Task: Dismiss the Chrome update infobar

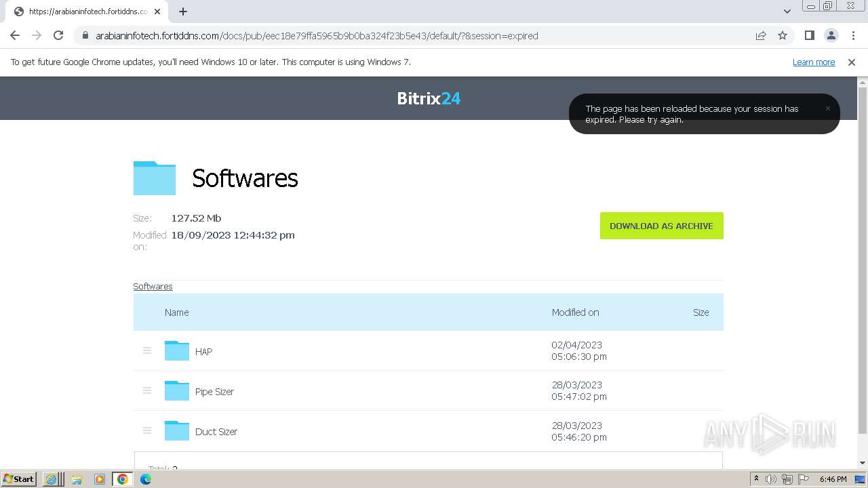Action: pos(852,62)
